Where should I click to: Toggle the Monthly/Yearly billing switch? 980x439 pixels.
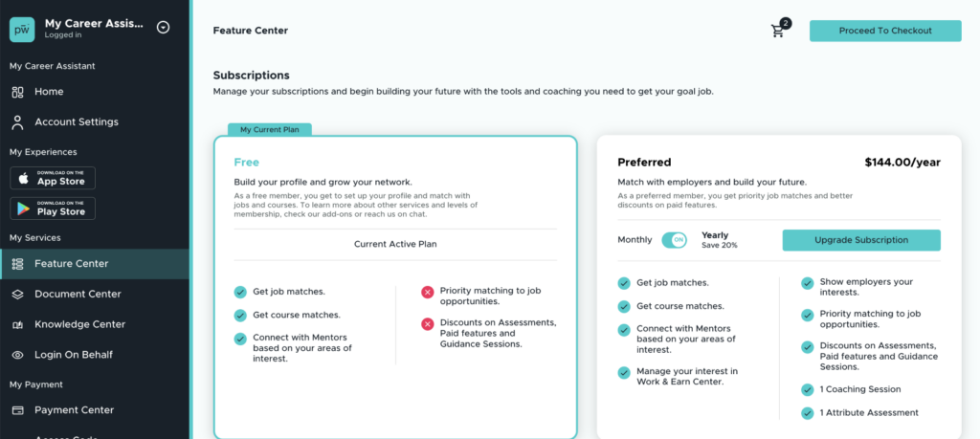click(674, 240)
